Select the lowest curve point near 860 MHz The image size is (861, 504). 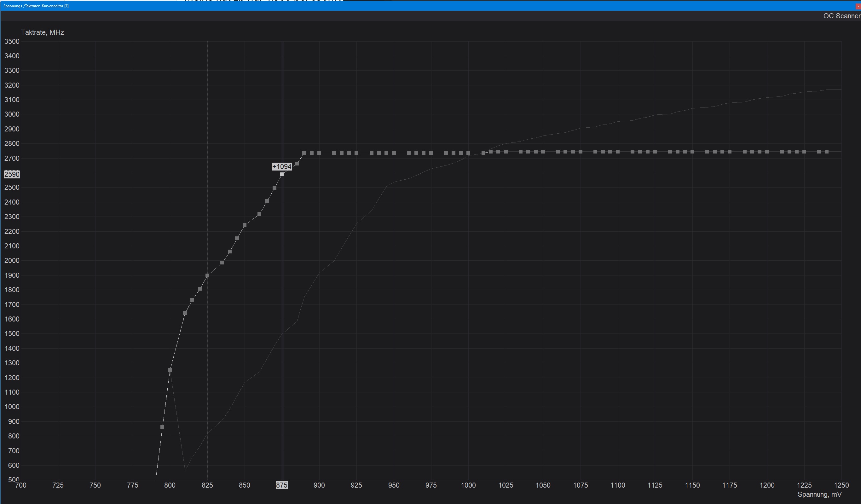[x=162, y=427]
